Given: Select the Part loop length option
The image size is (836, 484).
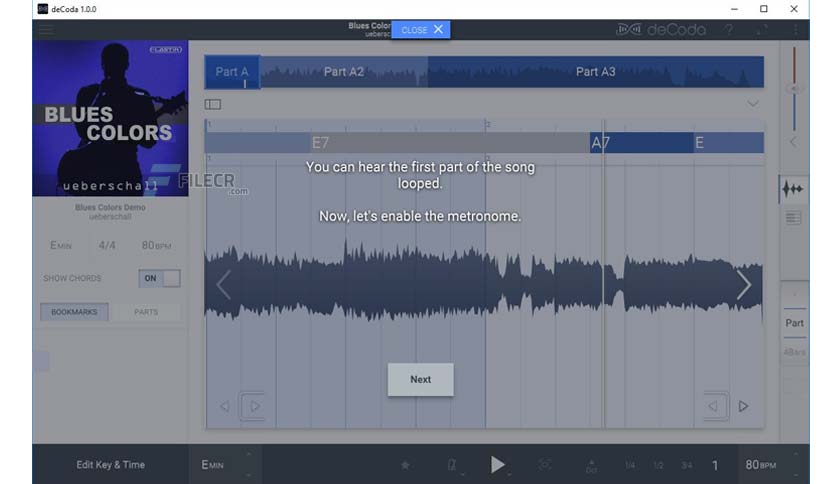Looking at the screenshot, I should [794, 323].
